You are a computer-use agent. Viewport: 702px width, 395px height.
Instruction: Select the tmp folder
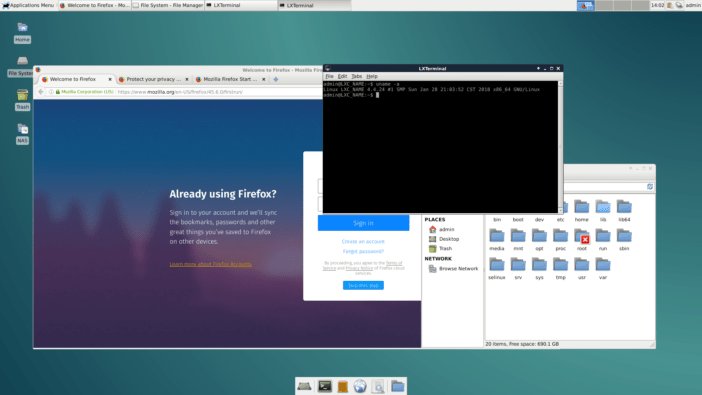tap(561, 269)
